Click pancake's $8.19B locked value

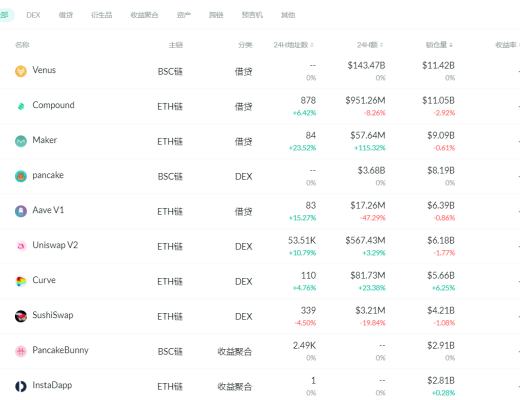pyautogui.click(x=441, y=170)
